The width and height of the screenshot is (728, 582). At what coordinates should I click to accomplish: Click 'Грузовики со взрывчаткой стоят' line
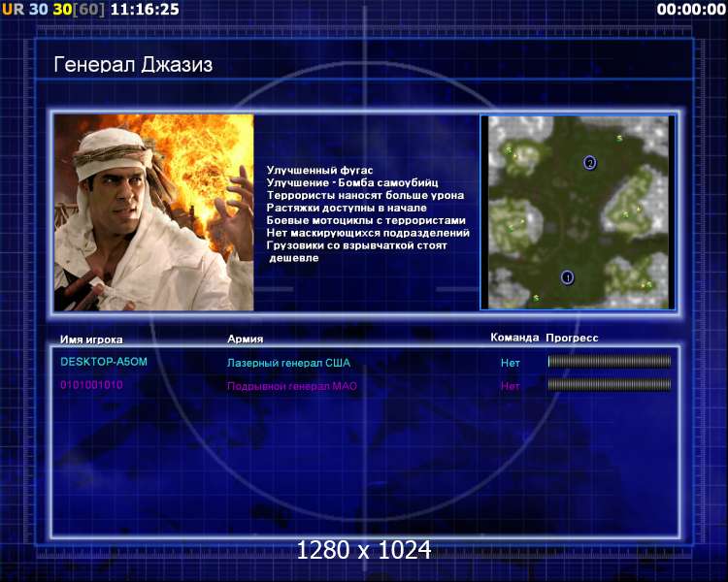(356, 245)
